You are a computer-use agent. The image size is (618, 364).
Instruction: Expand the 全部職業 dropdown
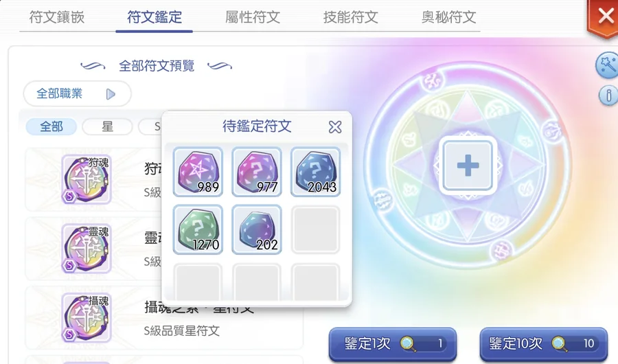coord(77,94)
